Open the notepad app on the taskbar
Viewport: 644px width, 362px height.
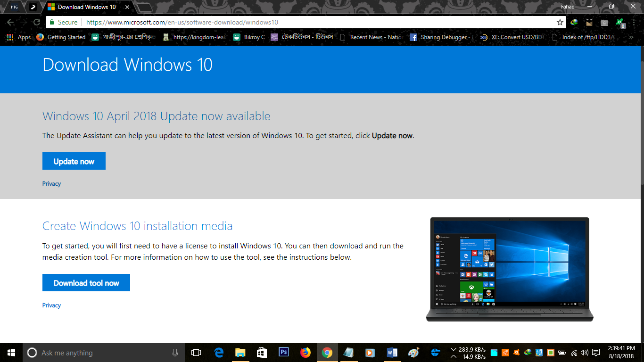click(349, 353)
